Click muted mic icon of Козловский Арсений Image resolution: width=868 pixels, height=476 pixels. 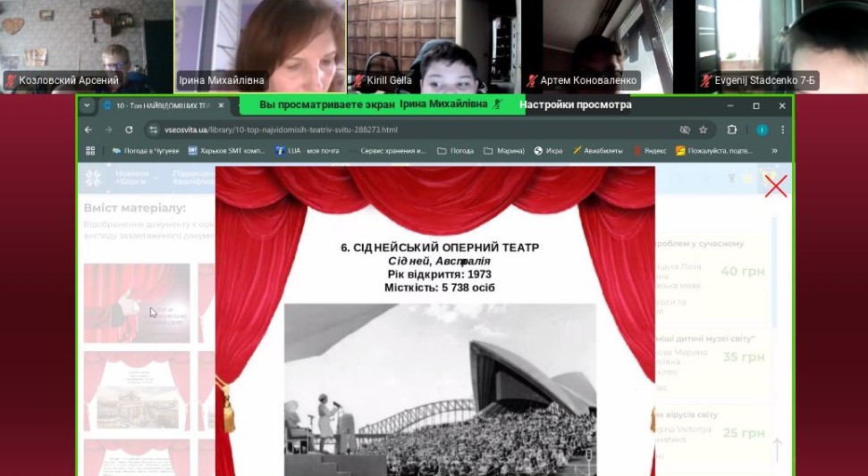tap(11, 80)
